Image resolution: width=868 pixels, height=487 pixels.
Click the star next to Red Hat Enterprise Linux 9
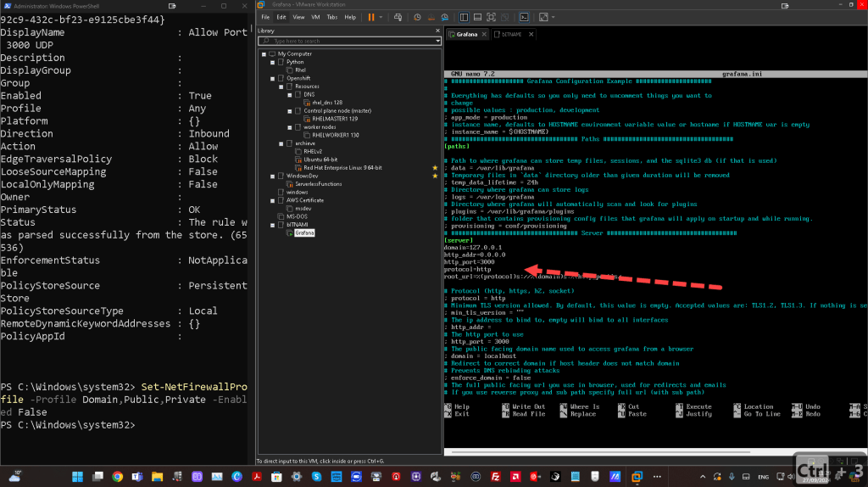click(x=435, y=168)
